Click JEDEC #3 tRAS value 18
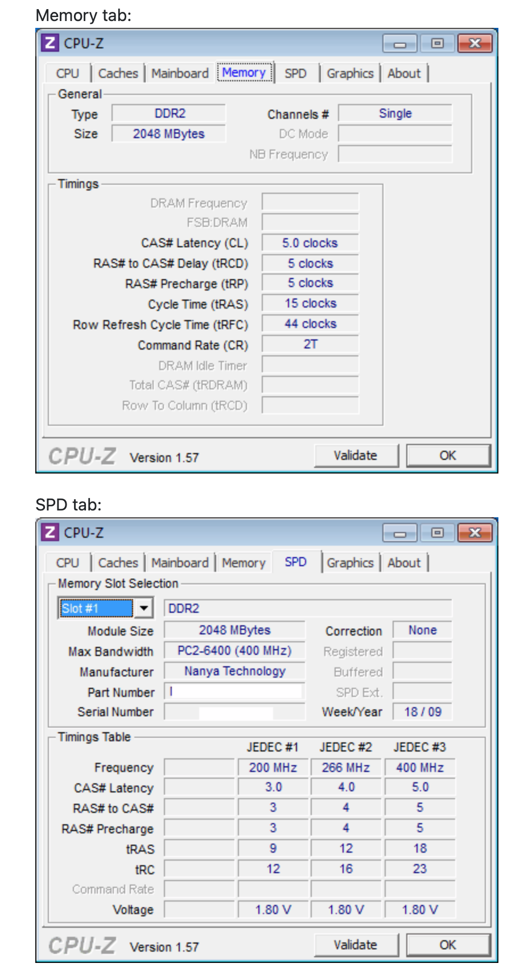Viewport: 528px width, 980px height. [420, 849]
